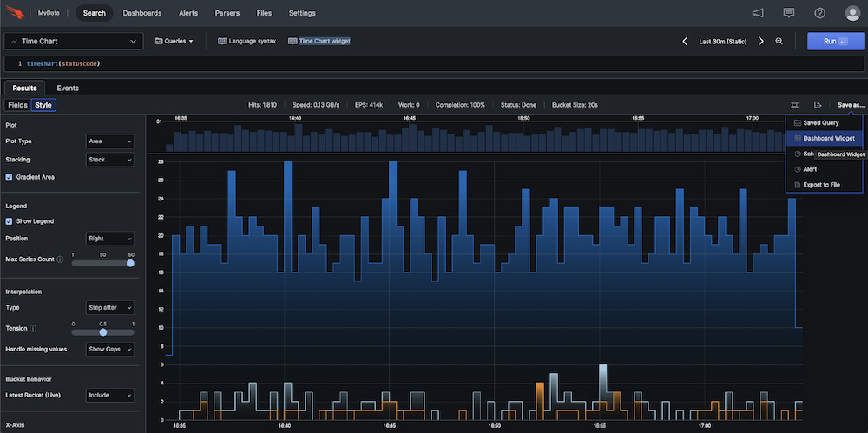This screenshot has width=868, height=433.
Task: Disable the Gradient Area checkbox
Action: pyautogui.click(x=10, y=177)
